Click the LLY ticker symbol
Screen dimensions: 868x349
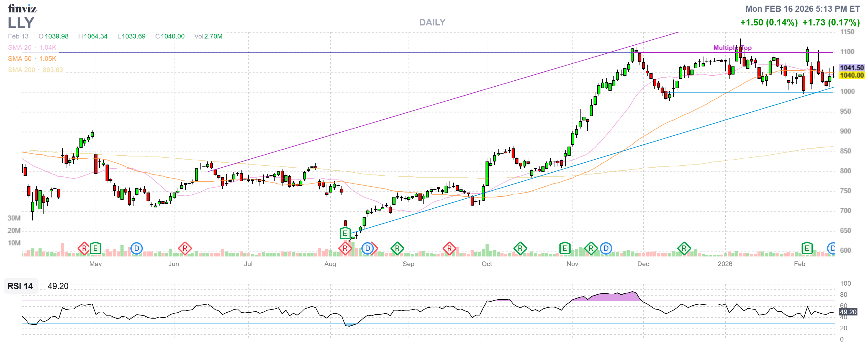pos(21,23)
